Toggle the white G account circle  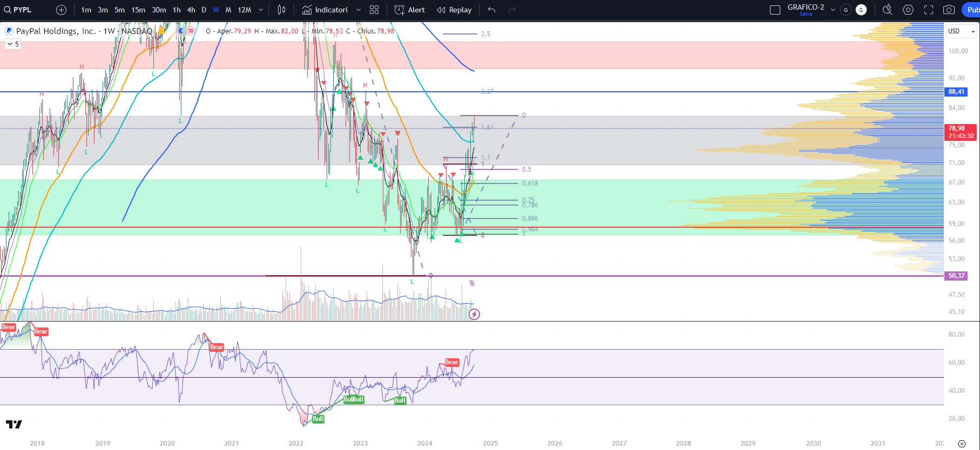861,10
